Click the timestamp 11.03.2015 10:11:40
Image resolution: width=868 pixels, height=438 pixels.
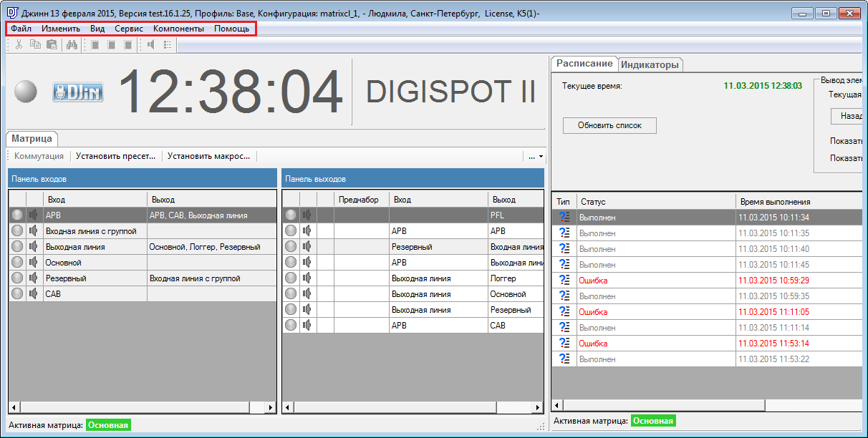[774, 249]
